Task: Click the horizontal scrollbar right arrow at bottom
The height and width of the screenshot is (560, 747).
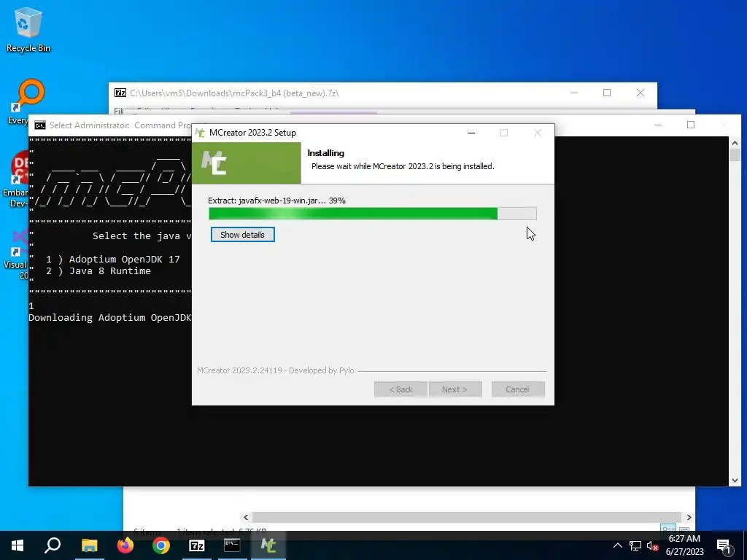Action: click(689, 517)
